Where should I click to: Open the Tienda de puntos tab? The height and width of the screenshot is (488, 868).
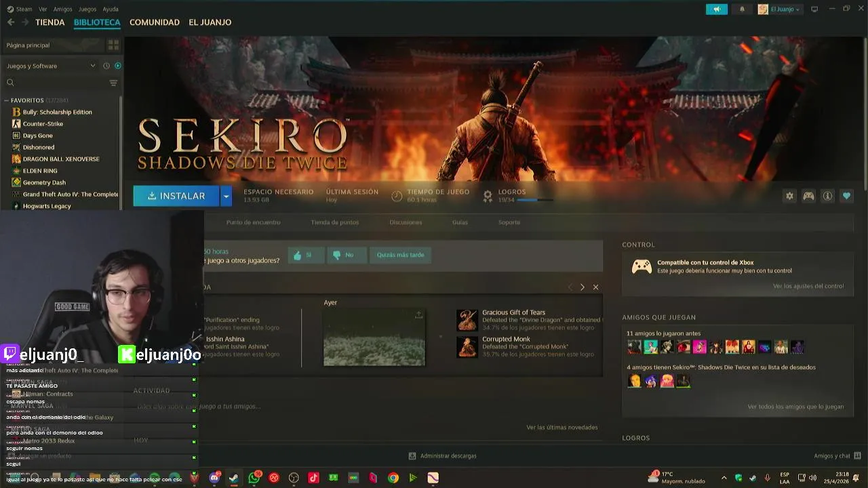335,222
